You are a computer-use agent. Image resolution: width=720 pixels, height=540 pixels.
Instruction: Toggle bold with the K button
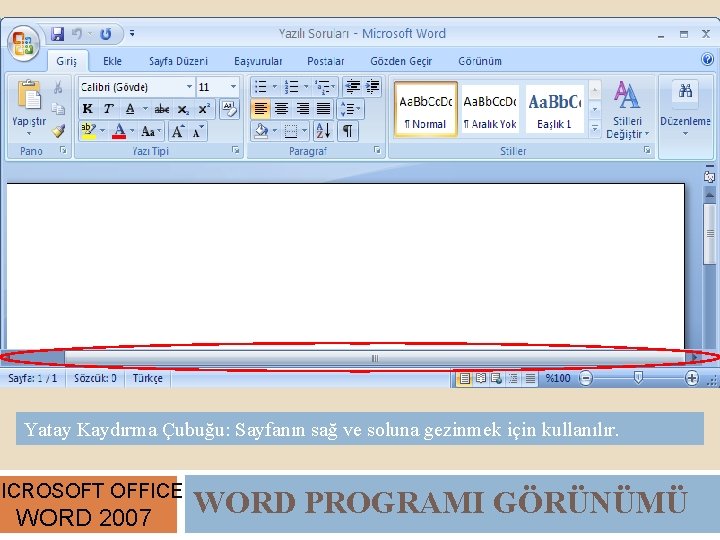pyautogui.click(x=87, y=109)
